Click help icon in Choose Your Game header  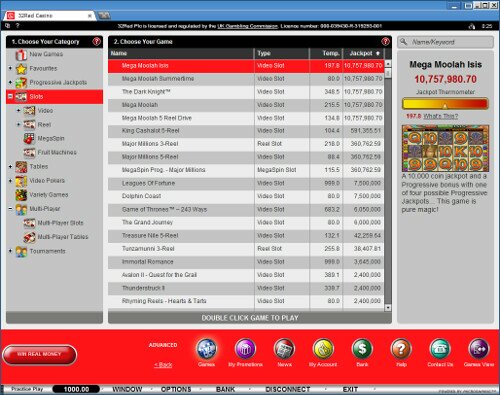[385, 41]
